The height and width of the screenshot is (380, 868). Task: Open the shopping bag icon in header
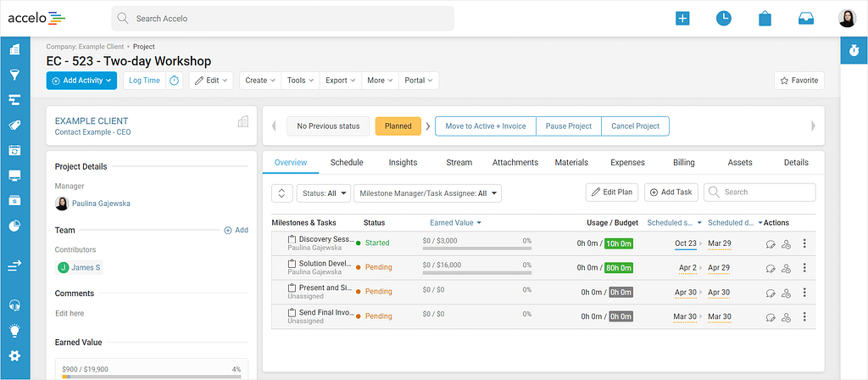(x=765, y=19)
